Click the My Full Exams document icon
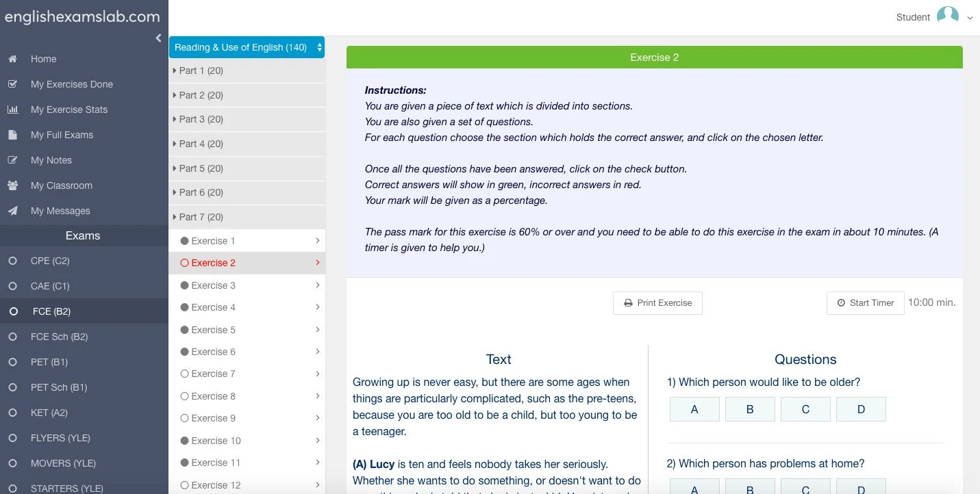980x494 pixels. pyautogui.click(x=12, y=135)
